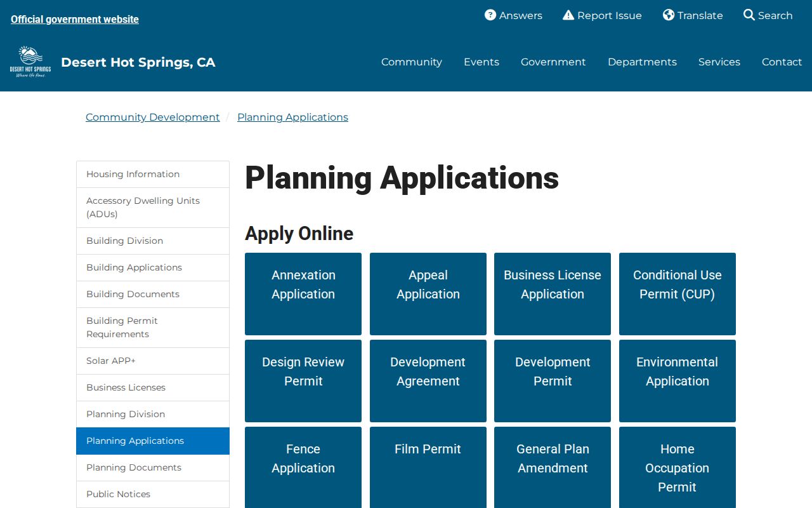
Task: Open the Government menu
Action: pos(553,62)
